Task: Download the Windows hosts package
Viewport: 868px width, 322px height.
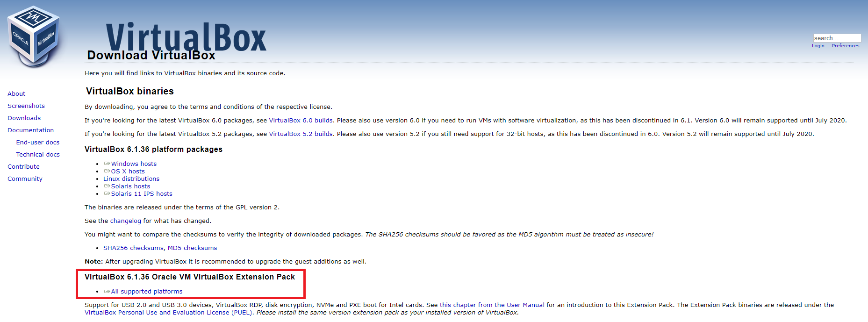Action: point(134,164)
